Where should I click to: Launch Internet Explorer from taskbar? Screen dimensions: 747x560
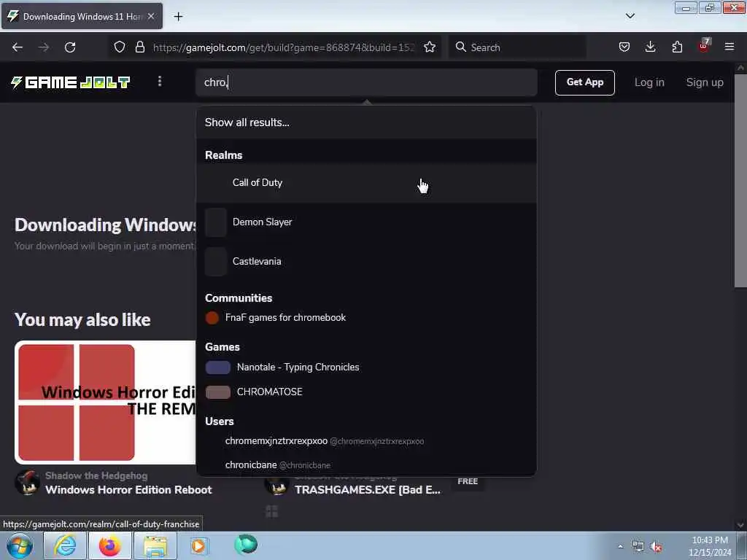65,545
